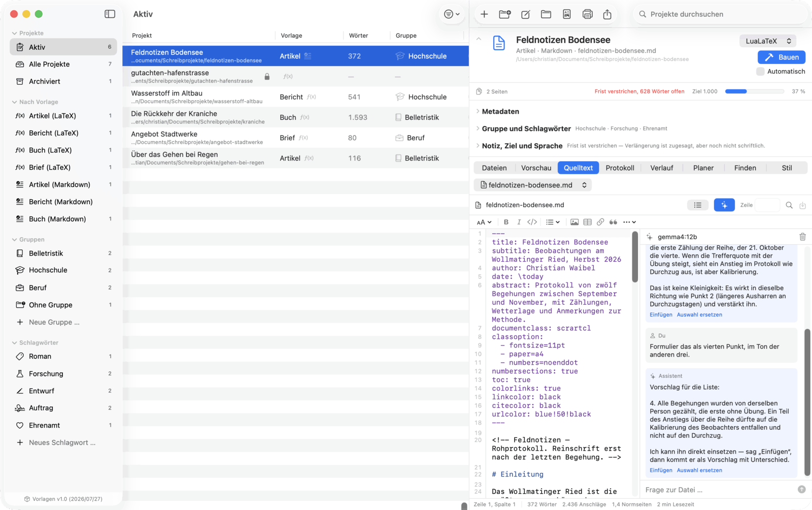Insert a block quote with the quote icon
812x510 pixels.
(613, 222)
